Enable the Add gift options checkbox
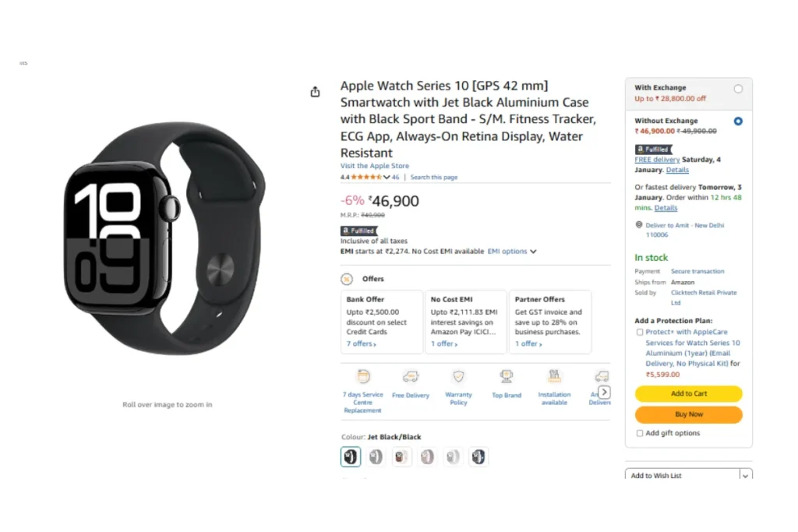 (640, 433)
